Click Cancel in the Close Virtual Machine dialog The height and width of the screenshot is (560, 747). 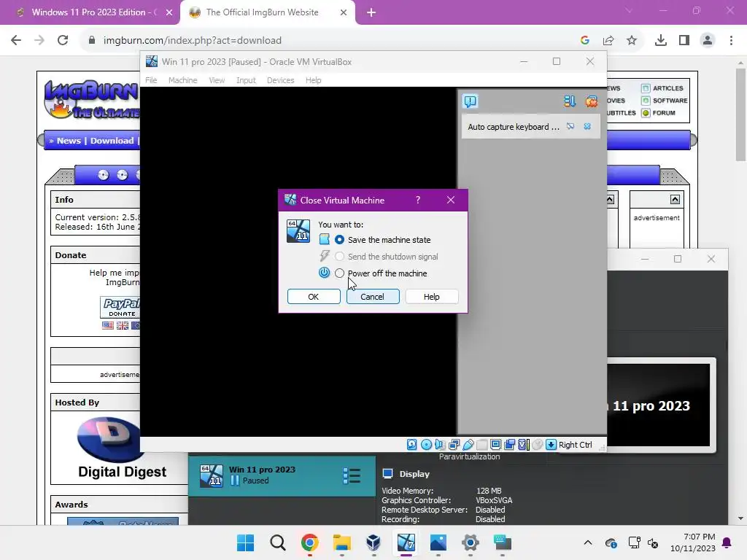coord(373,297)
